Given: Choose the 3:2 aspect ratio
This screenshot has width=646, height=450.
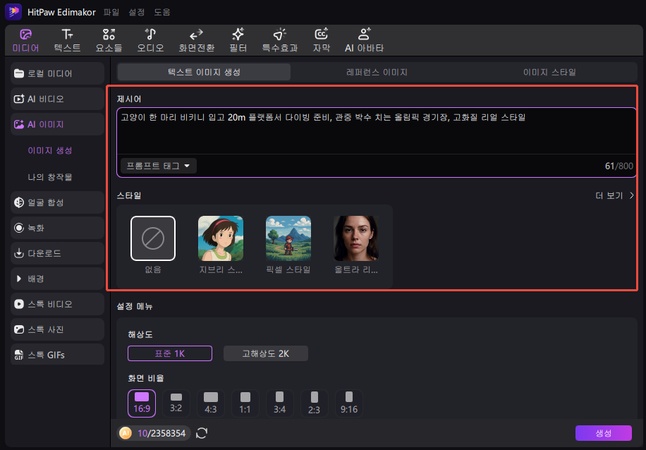Looking at the screenshot, I should pyautogui.click(x=176, y=403).
